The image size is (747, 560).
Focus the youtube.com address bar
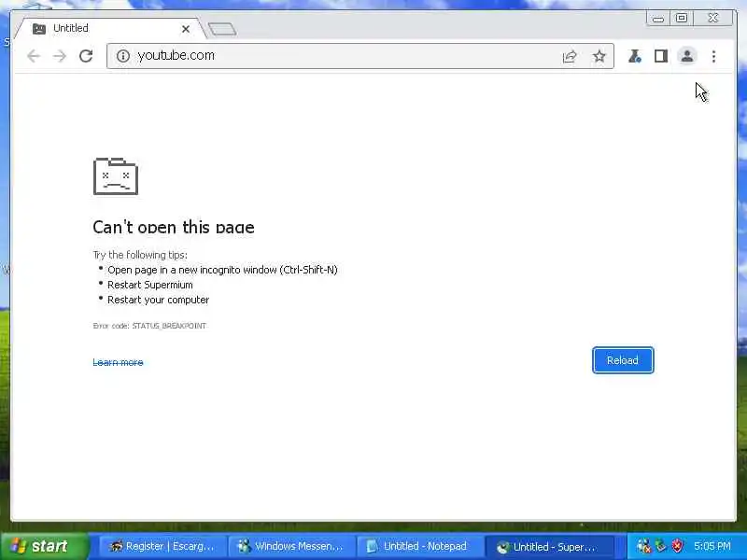(x=360, y=56)
